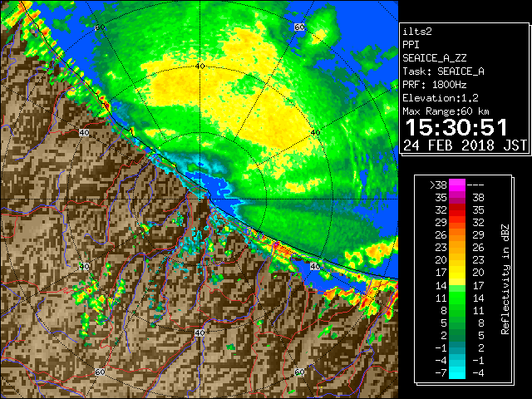The image size is (532, 399).
Task: Click the '-7' legend label
Action: tap(441, 373)
